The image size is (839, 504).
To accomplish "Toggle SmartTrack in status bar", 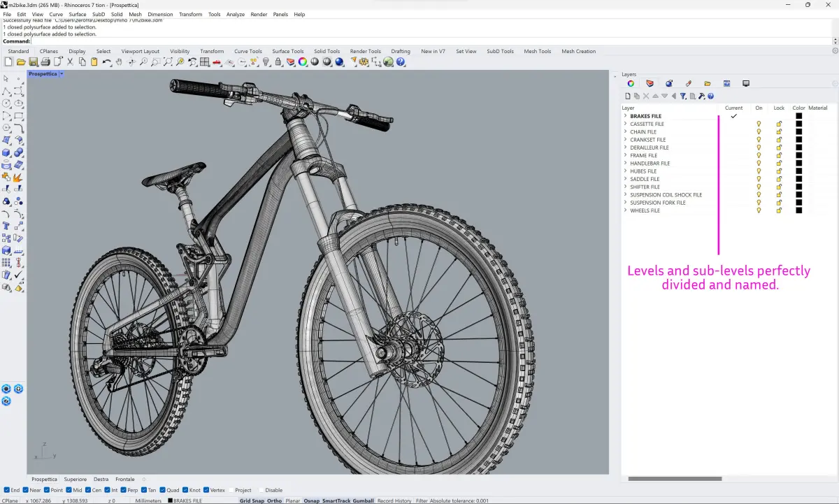I will click(x=336, y=501).
